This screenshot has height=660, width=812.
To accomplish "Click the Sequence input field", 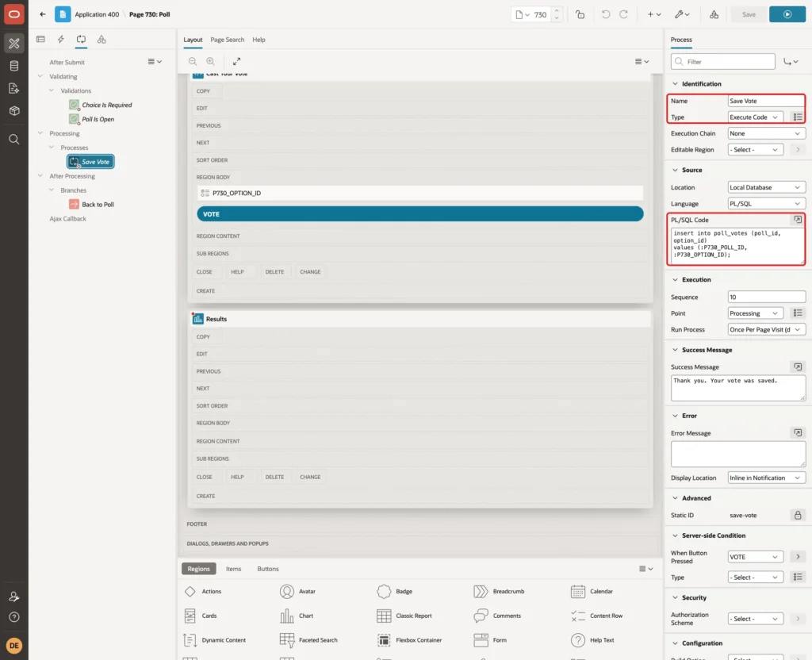I will click(766, 297).
